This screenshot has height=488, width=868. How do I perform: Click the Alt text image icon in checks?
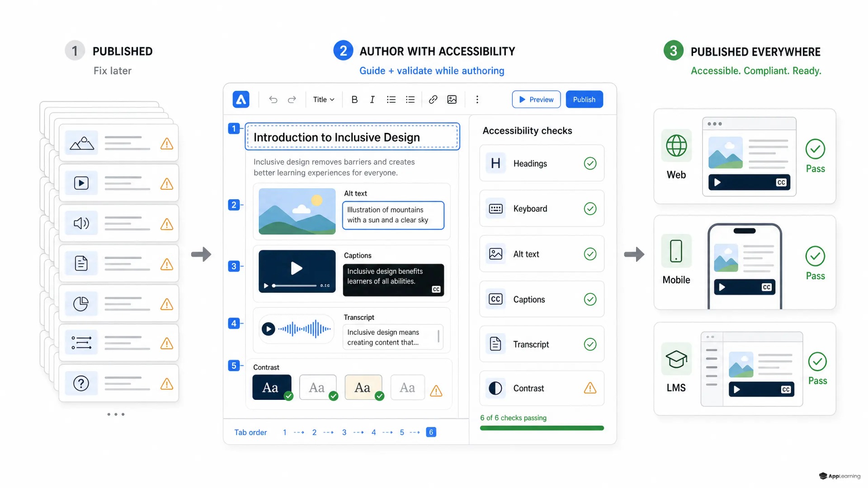pos(495,254)
